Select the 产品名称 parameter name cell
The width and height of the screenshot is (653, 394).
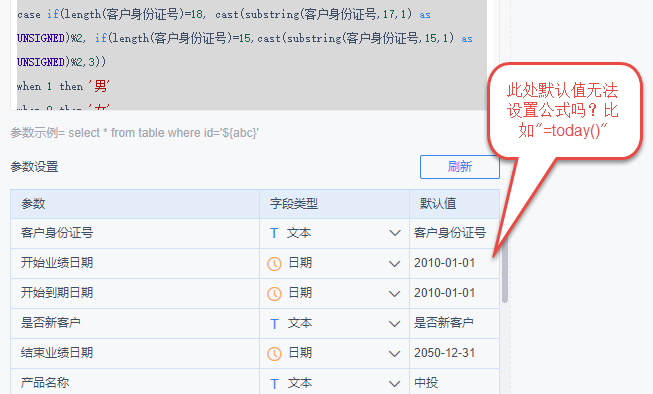(x=135, y=382)
